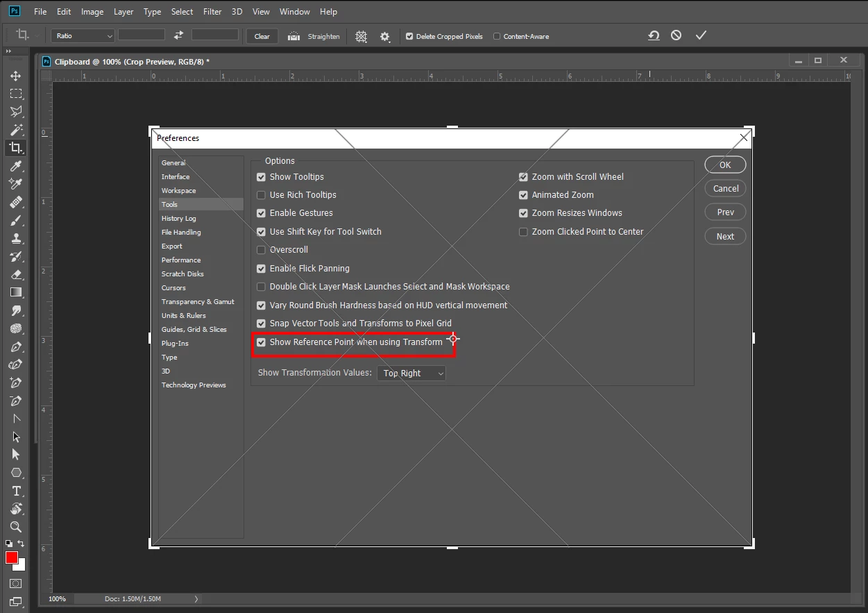868x613 pixels.
Task: Select the Sponge tool
Action: (x=15, y=328)
